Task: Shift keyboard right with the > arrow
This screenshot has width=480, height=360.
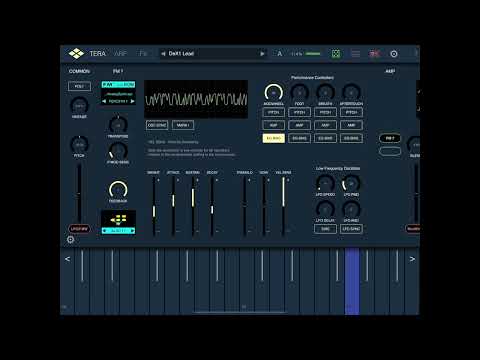Action: [x=412, y=259]
